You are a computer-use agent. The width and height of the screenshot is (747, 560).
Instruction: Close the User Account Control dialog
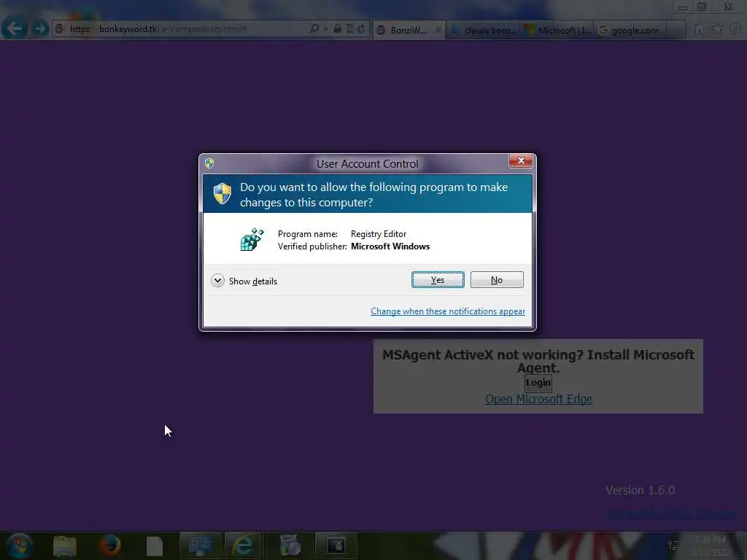(521, 161)
